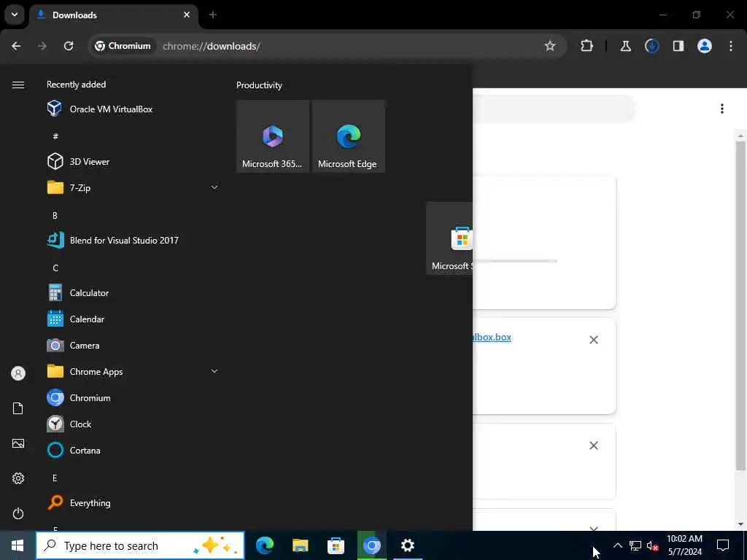
Task: Open Blend for Visual Studio 2017
Action: [x=133, y=240]
